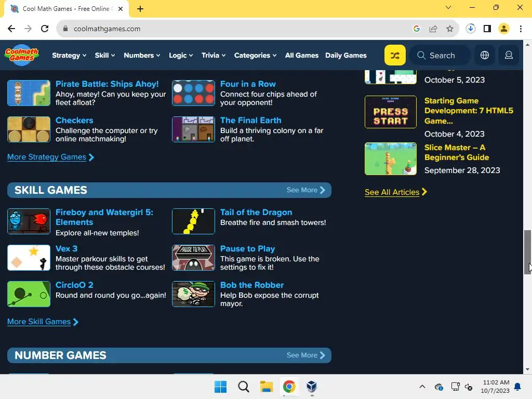
Task: Click the Chrome icon in the taskbar
Action: pyautogui.click(x=289, y=387)
